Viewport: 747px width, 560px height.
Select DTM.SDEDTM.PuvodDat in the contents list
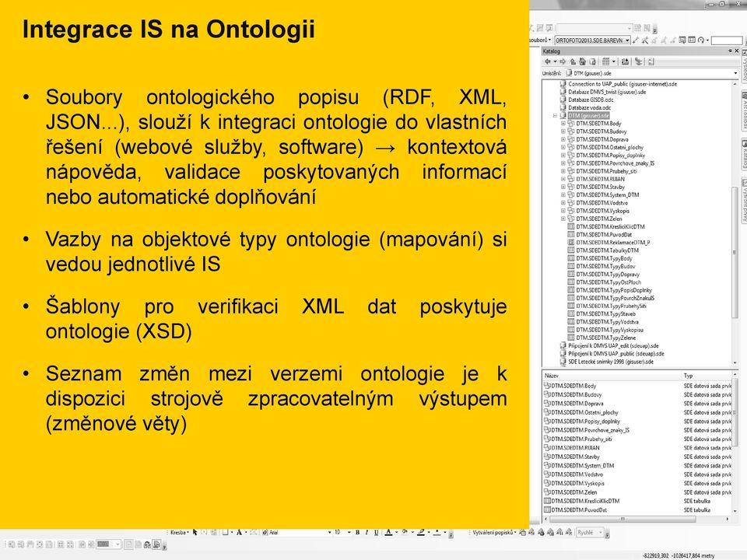(x=579, y=510)
